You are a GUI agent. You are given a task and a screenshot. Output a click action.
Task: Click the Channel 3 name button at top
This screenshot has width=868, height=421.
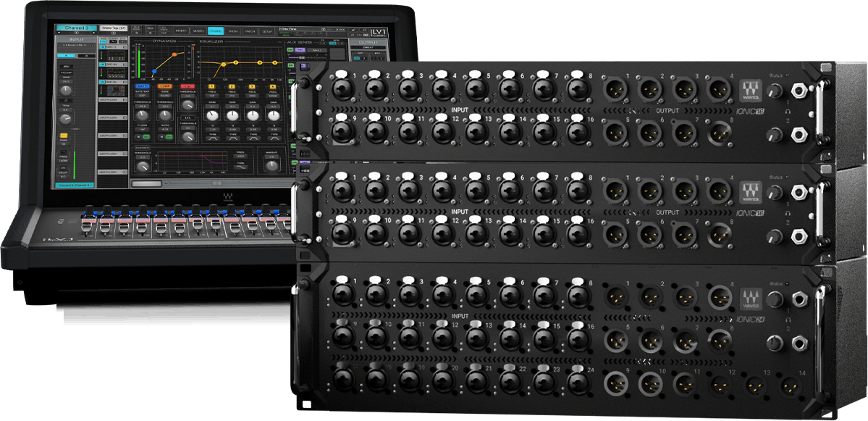pos(77,28)
